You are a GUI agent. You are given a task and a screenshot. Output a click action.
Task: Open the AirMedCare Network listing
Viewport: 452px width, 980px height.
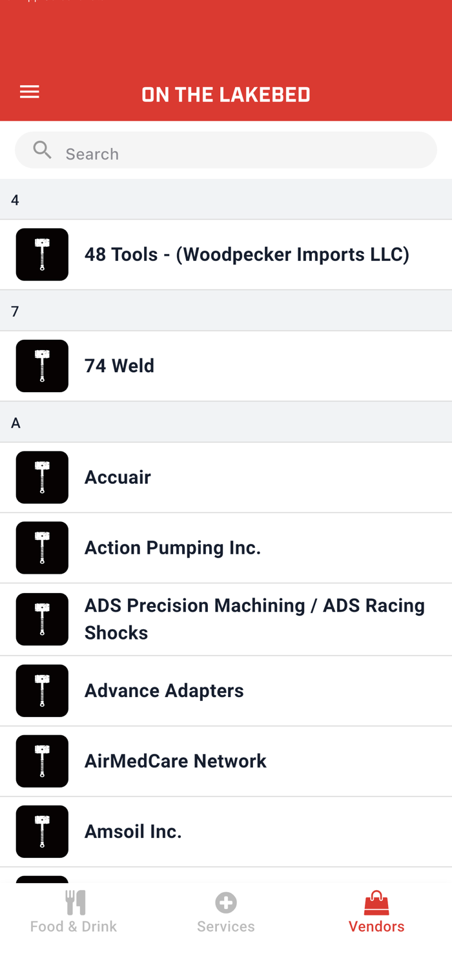(x=175, y=761)
